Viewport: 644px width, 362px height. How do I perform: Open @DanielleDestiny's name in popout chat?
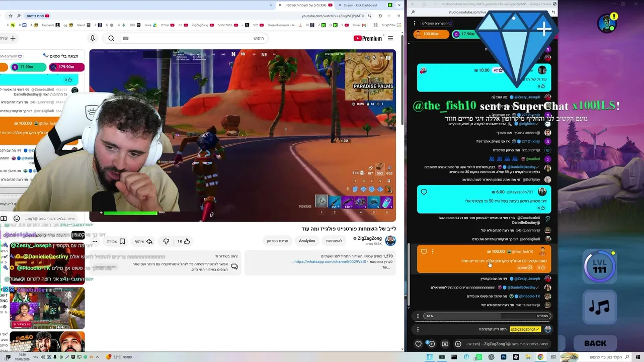point(521,288)
